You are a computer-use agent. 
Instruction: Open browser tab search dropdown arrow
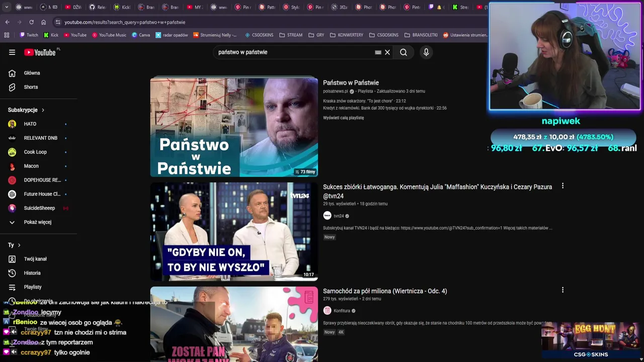pyautogui.click(x=7, y=7)
